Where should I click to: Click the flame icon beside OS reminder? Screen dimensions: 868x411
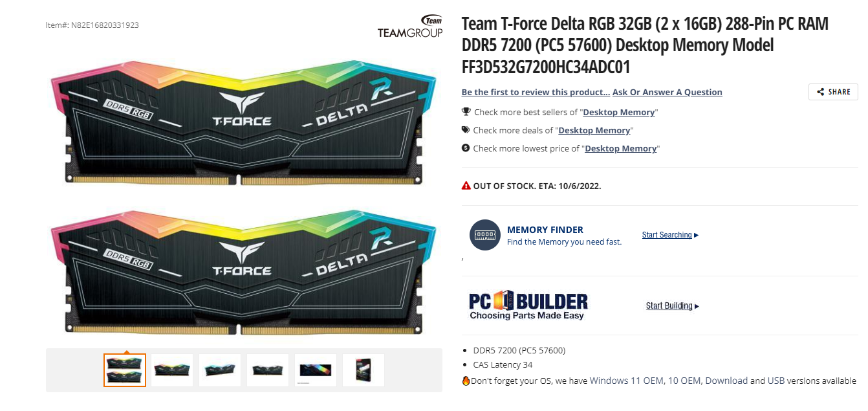tap(466, 381)
